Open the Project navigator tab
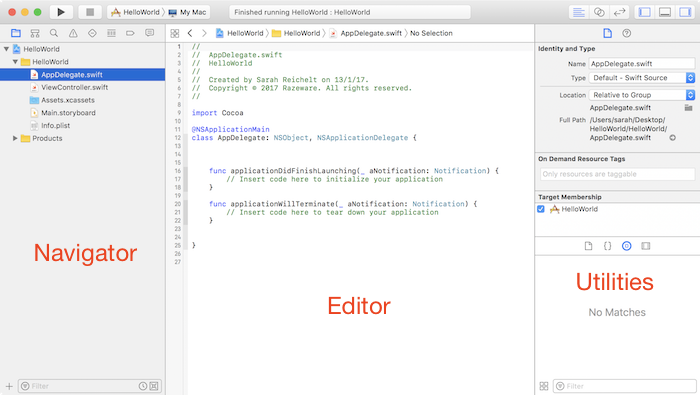 coord(16,33)
